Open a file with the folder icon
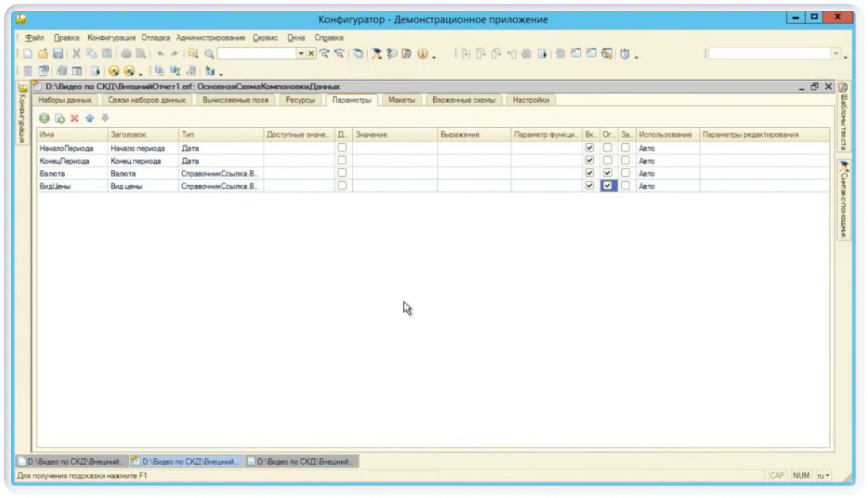This screenshot has width=868, height=498. (x=43, y=54)
